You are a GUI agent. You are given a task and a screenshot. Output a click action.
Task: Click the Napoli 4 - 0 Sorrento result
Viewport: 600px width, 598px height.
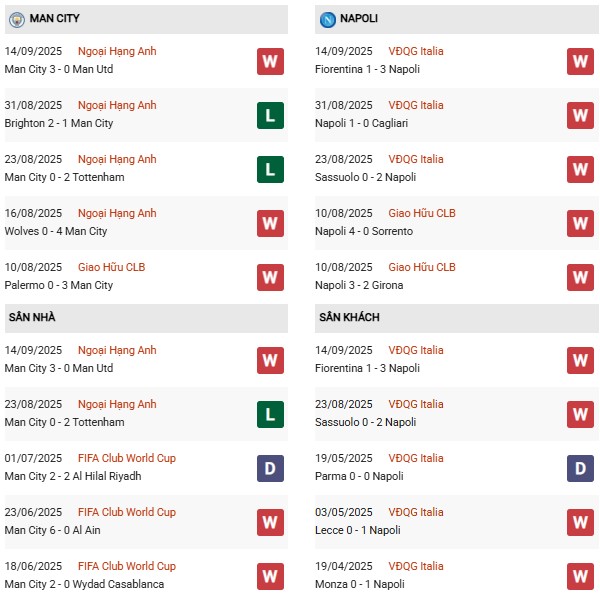[364, 231]
